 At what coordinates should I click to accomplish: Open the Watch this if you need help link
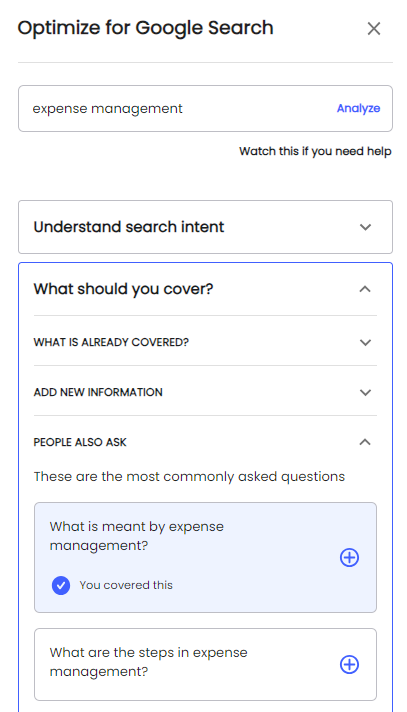[x=315, y=151]
